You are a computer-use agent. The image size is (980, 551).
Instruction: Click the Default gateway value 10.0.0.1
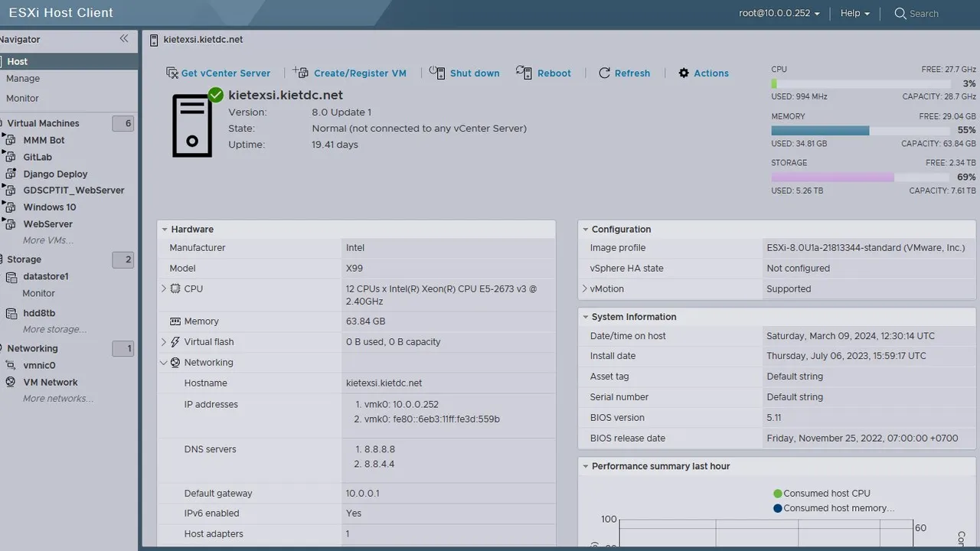pyautogui.click(x=363, y=494)
